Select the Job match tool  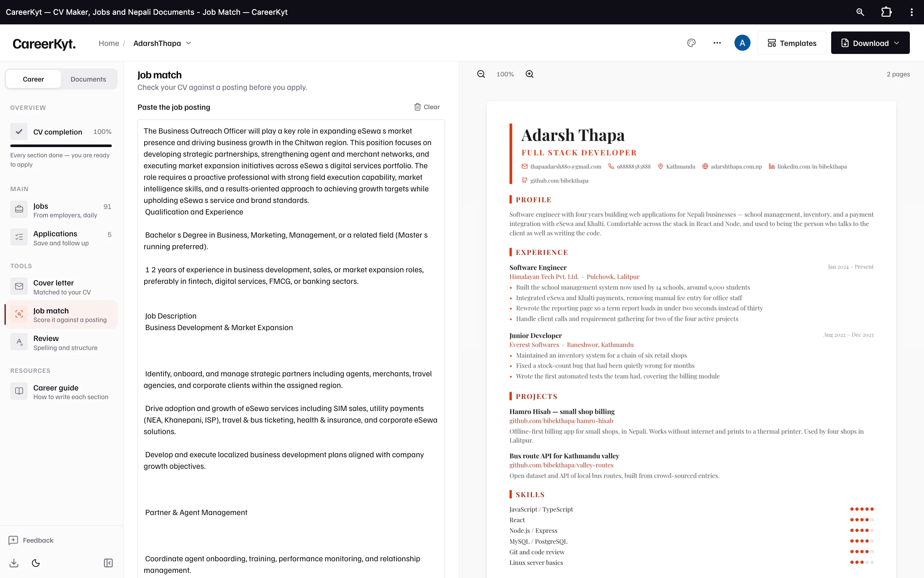(61, 315)
